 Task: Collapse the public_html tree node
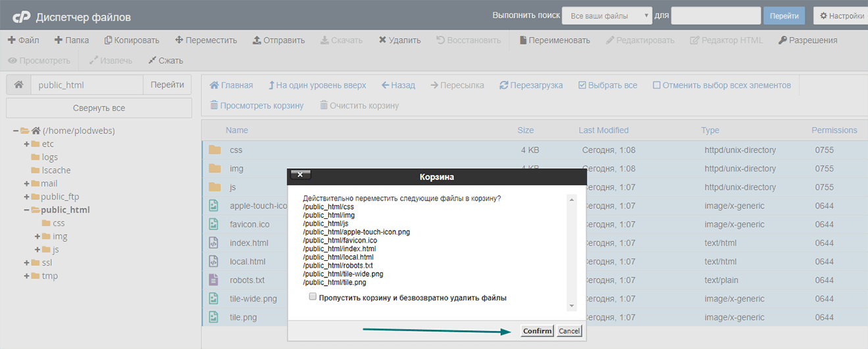coord(27,210)
